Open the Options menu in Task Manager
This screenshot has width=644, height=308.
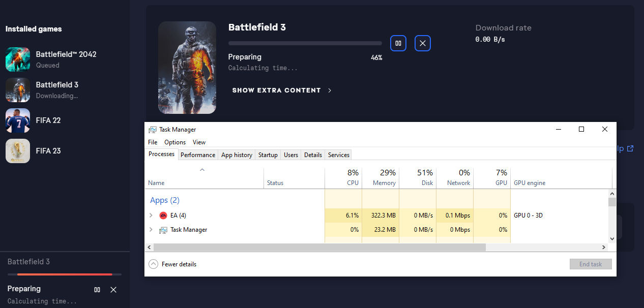(x=175, y=142)
